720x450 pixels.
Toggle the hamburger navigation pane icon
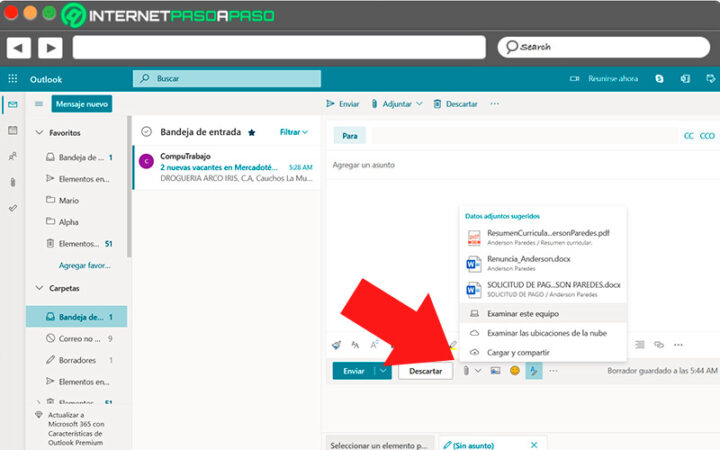pos(39,104)
